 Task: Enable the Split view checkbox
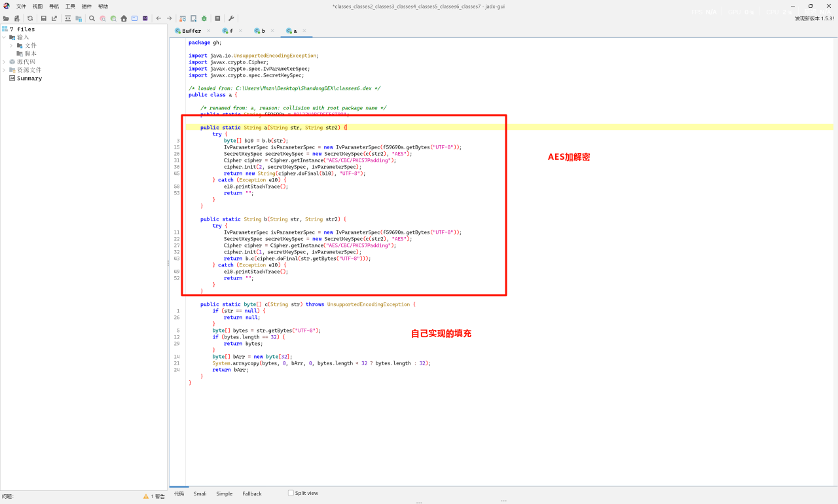(x=291, y=493)
